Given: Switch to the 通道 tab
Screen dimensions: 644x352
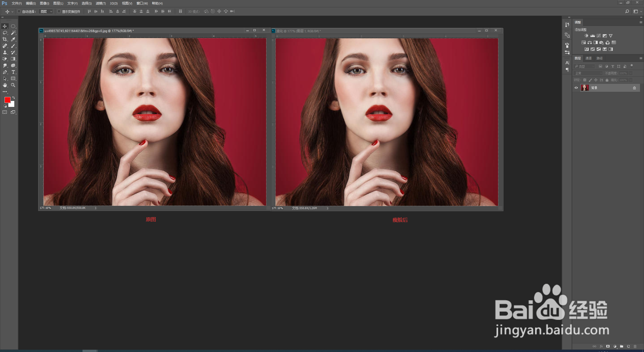Looking at the screenshot, I should coord(588,58).
